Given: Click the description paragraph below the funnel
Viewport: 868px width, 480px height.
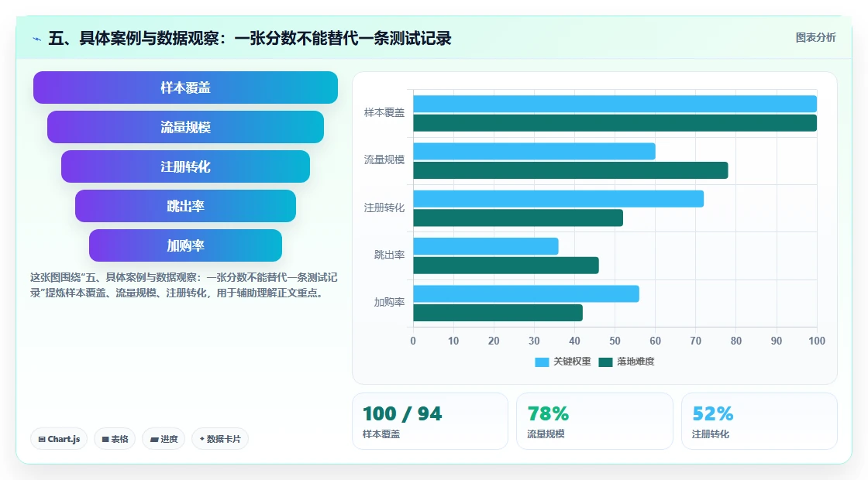Looking at the screenshot, I should click(184, 286).
